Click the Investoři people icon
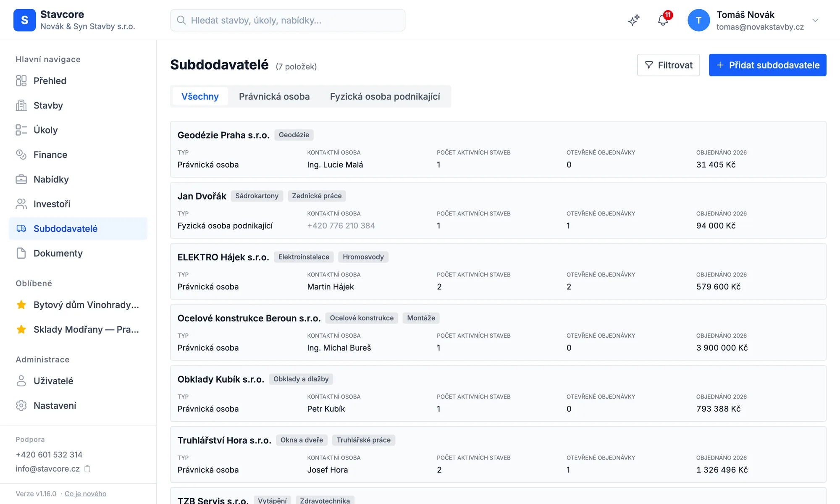 (21, 204)
